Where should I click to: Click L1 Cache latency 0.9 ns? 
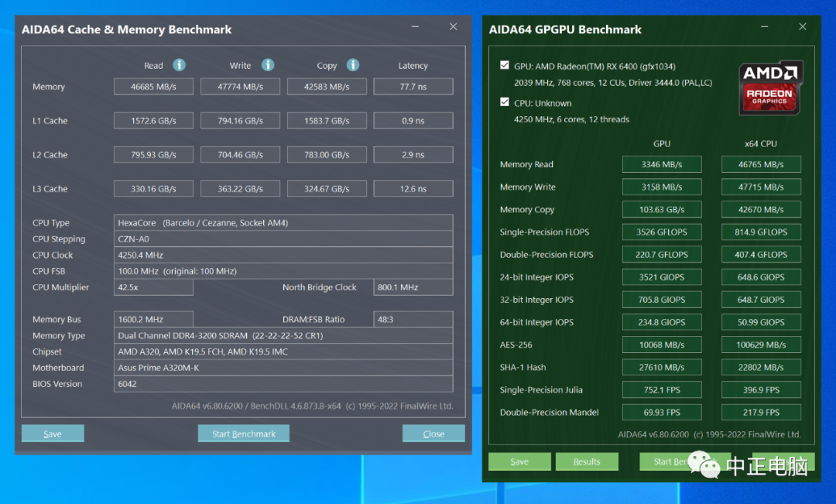tap(413, 121)
